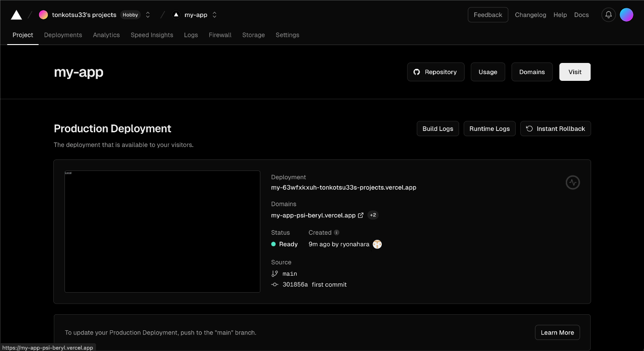Click the Production Deployment heading
The image size is (644, 351).
pos(112,129)
